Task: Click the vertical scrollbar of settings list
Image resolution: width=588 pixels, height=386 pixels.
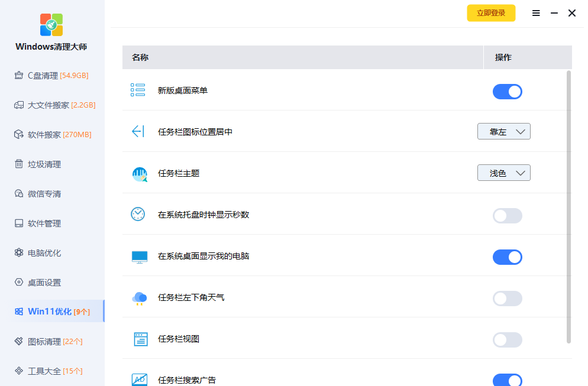Action: (x=569, y=207)
